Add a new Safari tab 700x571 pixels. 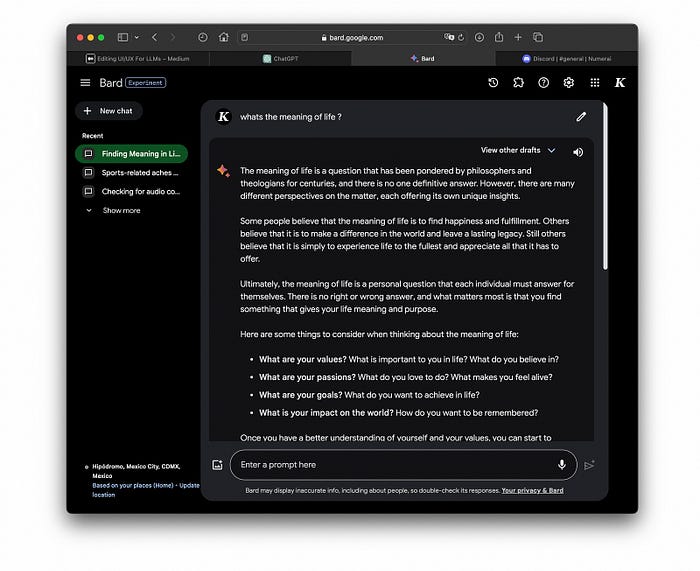518,38
